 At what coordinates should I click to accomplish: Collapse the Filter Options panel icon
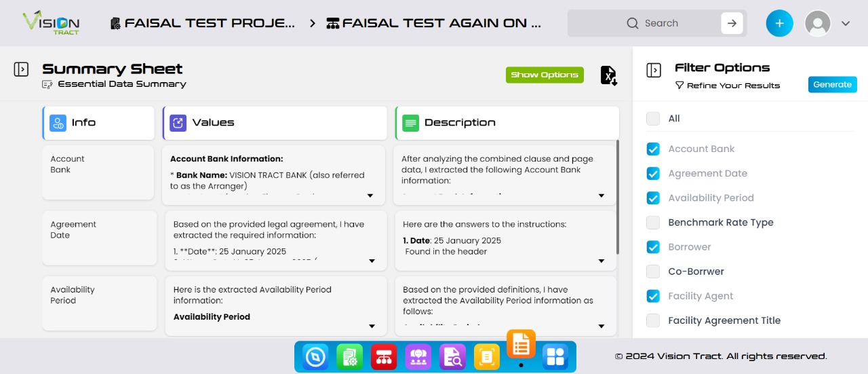click(654, 70)
